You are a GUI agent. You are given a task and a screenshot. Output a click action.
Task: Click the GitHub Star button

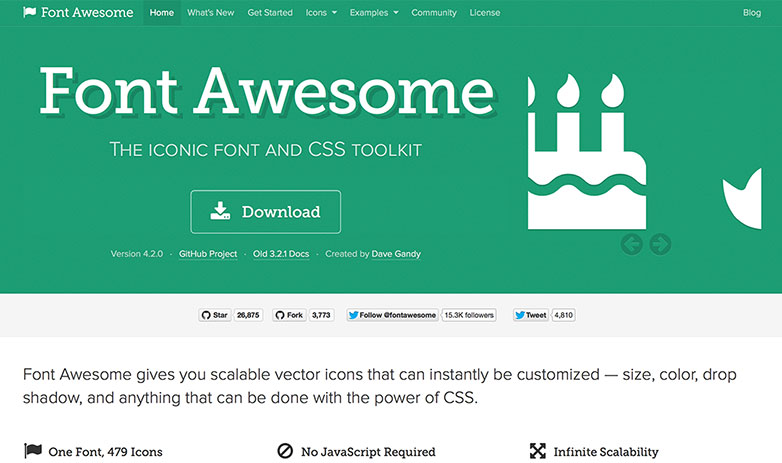point(214,315)
